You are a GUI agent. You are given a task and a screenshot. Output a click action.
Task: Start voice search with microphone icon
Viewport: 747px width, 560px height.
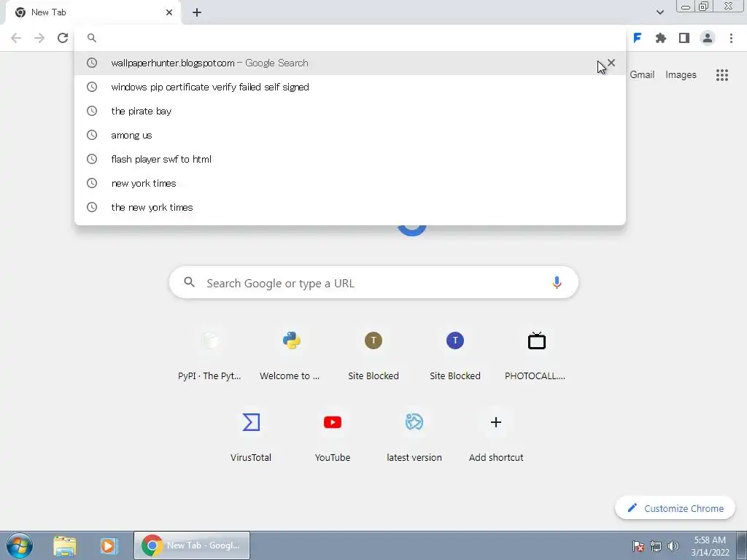[556, 283]
